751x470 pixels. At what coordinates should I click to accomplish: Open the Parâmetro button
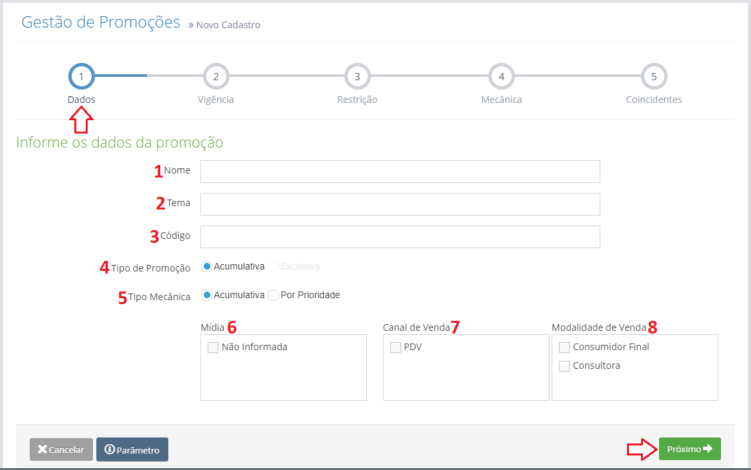pyautogui.click(x=132, y=449)
